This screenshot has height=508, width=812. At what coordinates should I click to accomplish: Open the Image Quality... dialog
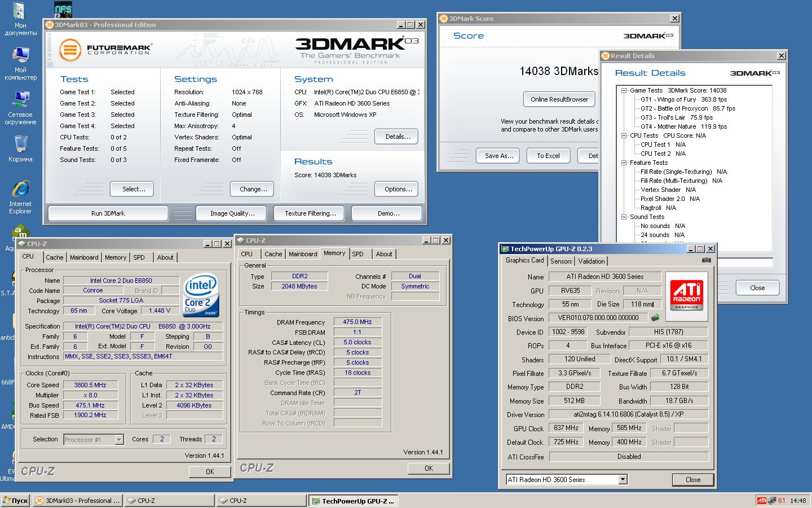(x=232, y=213)
